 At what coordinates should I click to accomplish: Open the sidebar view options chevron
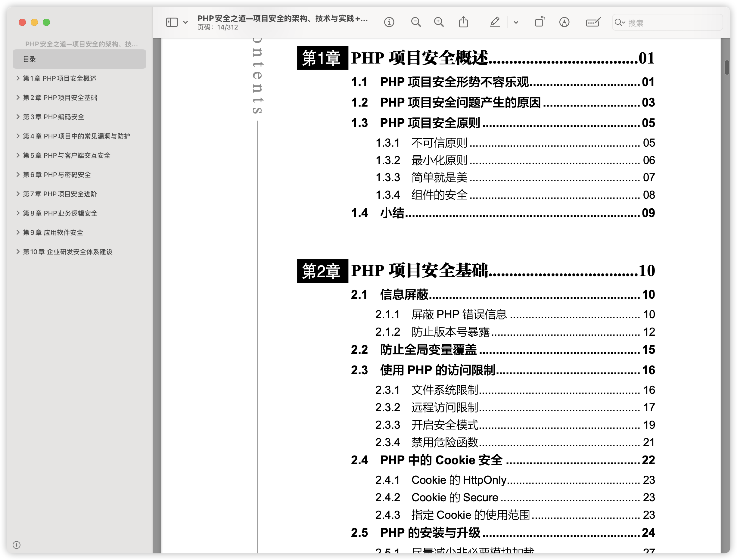tap(186, 22)
